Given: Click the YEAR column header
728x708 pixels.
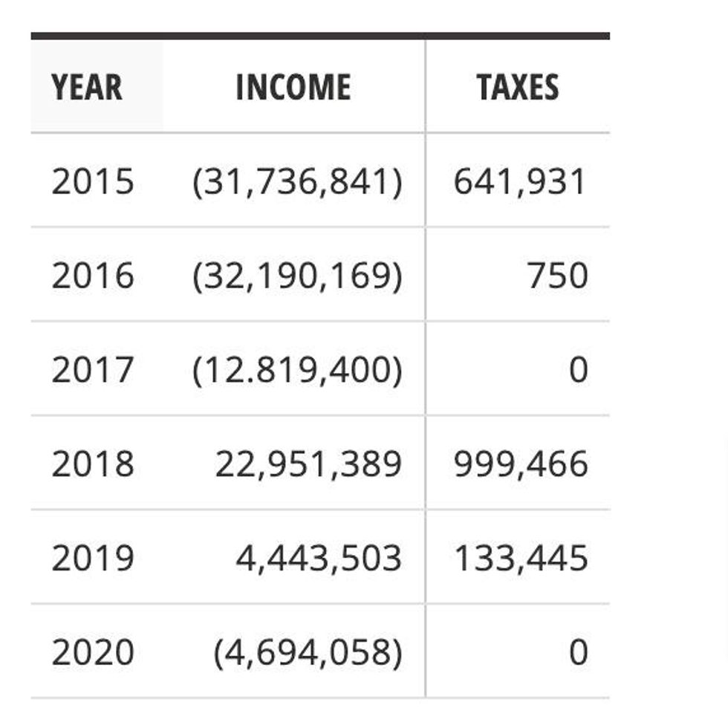Looking at the screenshot, I should [87, 88].
